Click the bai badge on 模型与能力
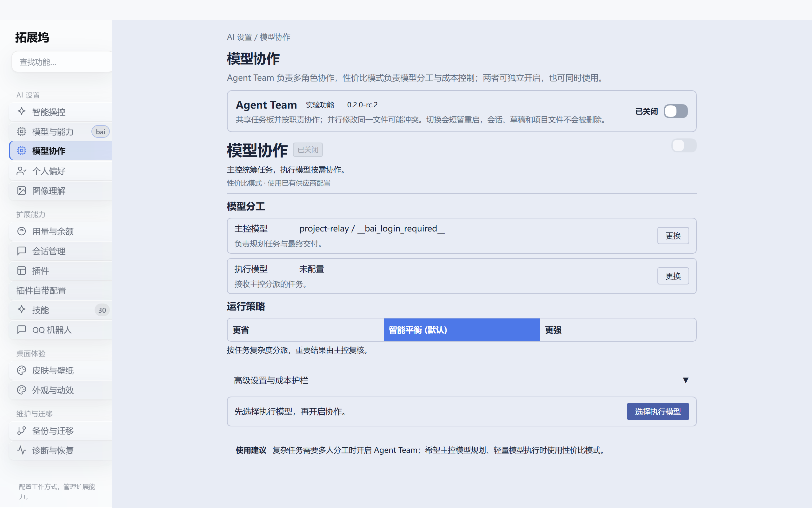This screenshot has height=508, width=812. (100, 132)
